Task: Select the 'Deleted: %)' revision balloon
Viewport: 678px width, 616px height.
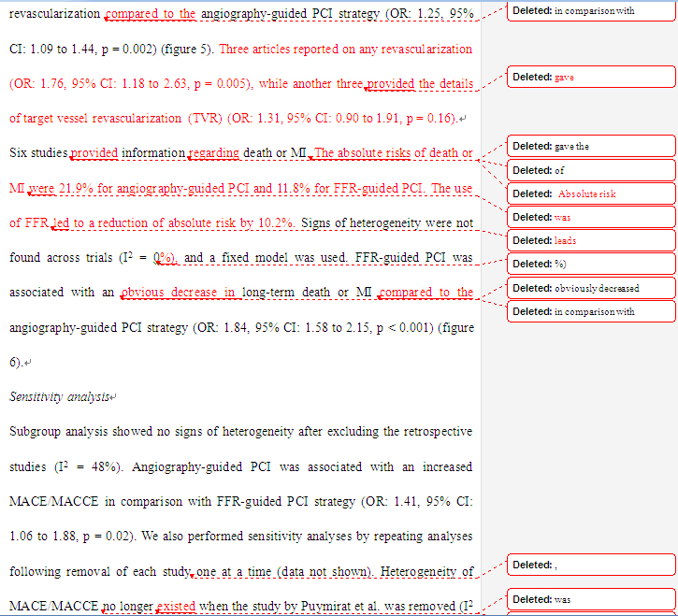Action: [x=590, y=264]
